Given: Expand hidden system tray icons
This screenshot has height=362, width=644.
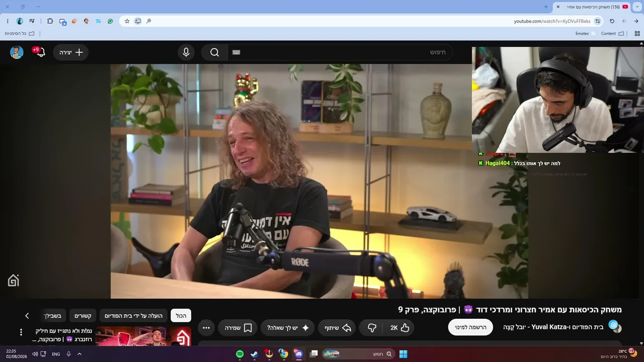Looking at the screenshot, I should point(79,354).
